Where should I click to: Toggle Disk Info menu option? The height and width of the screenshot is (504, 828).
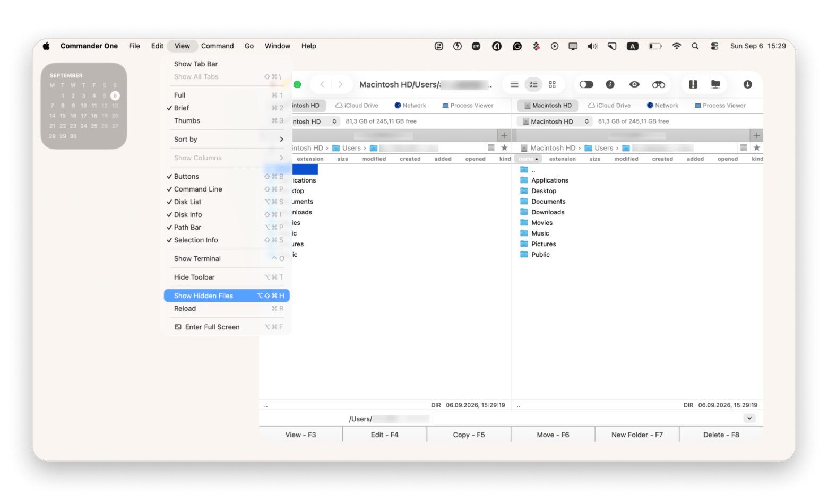tap(227, 214)
